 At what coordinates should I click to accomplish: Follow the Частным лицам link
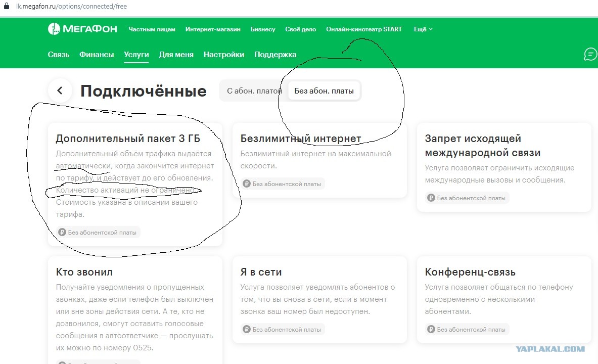coord(152,29)
